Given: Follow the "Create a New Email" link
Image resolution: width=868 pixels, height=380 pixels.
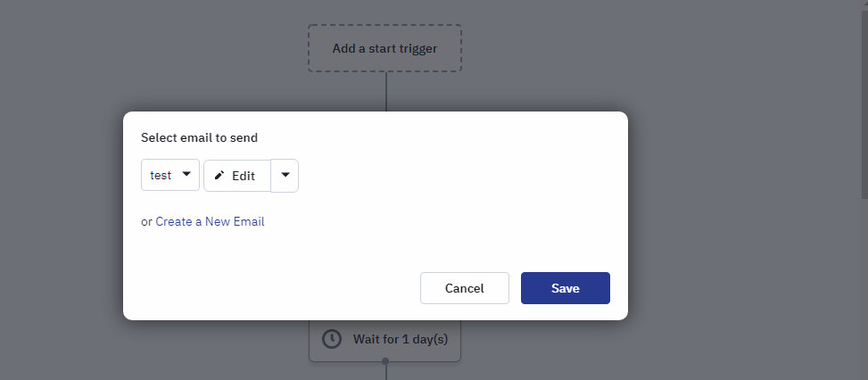Looking at the screenshot, I should tap(210, 222).
